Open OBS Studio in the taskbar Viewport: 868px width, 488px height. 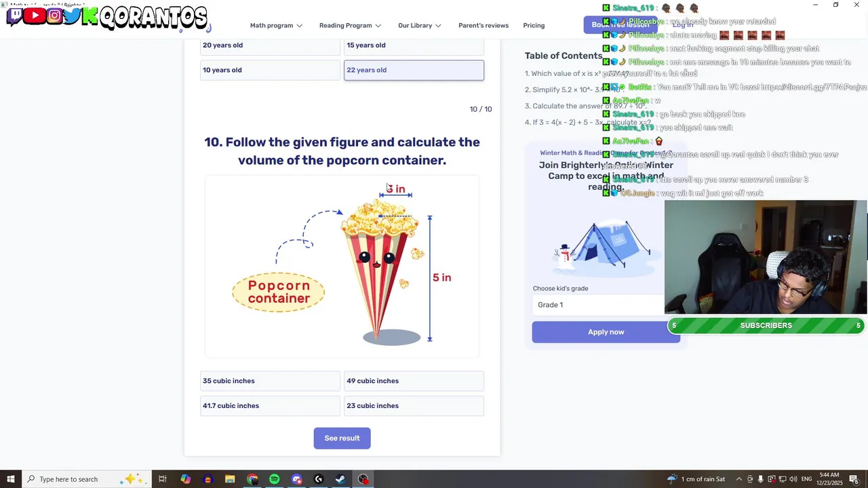(363, 479)
